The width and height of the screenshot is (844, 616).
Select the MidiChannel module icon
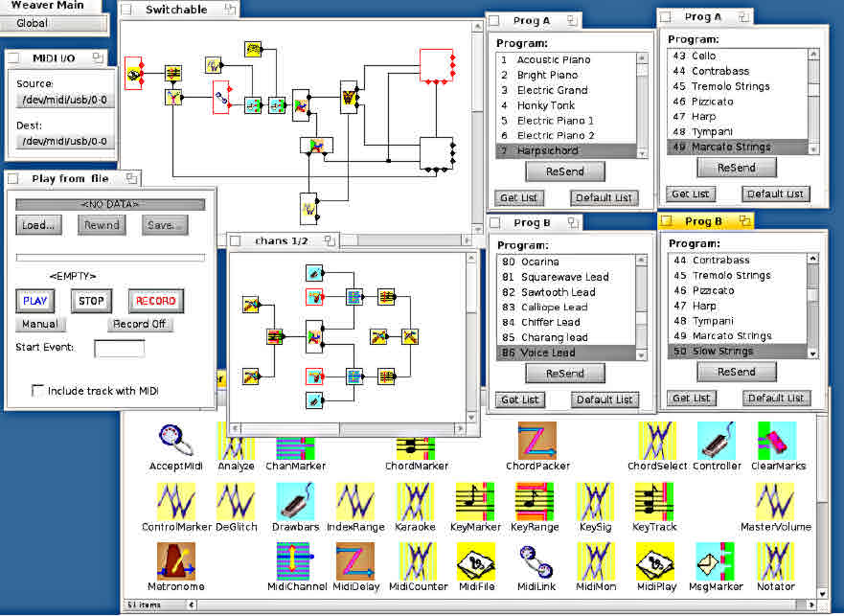295,561
